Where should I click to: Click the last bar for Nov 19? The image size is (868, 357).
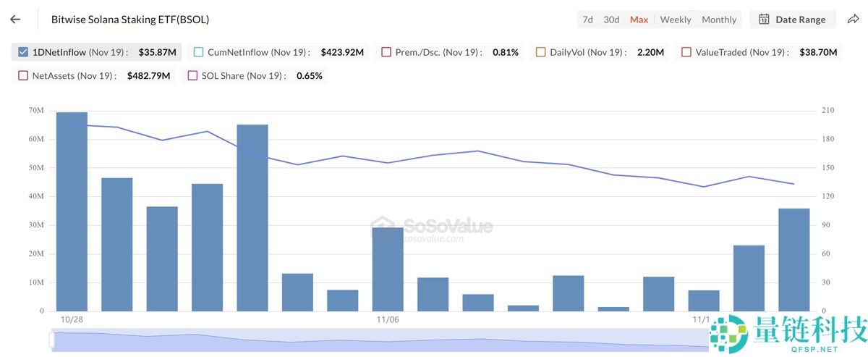tap(793, 259)
